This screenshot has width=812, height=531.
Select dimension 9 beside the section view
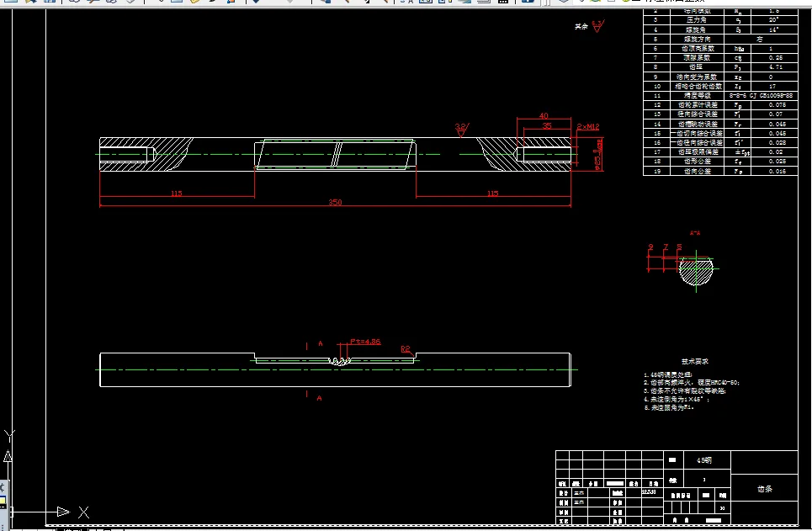tap(650, 247)
